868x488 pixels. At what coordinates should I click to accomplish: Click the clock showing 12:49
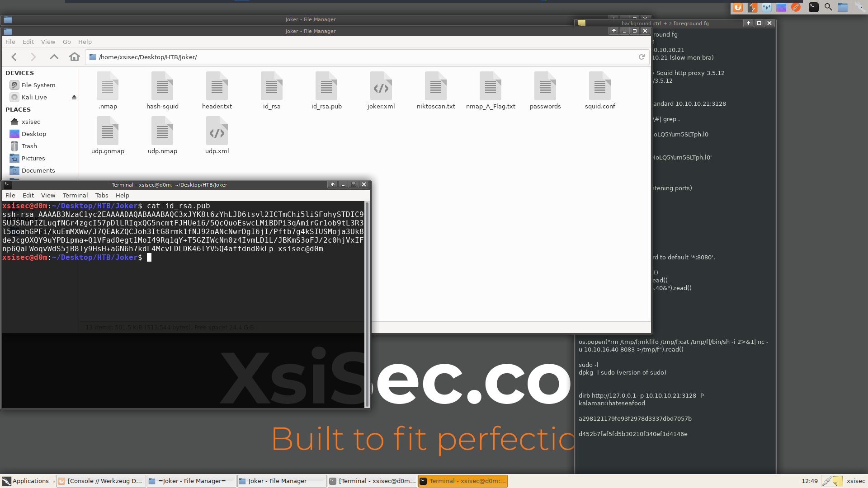tap(809, 481)
